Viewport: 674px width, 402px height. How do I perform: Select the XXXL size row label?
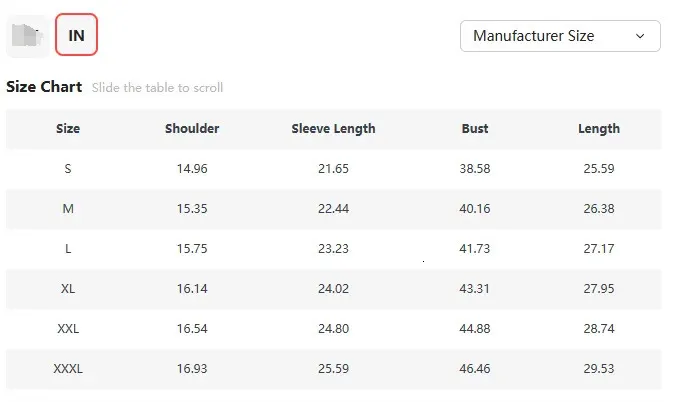coord(68,369)
